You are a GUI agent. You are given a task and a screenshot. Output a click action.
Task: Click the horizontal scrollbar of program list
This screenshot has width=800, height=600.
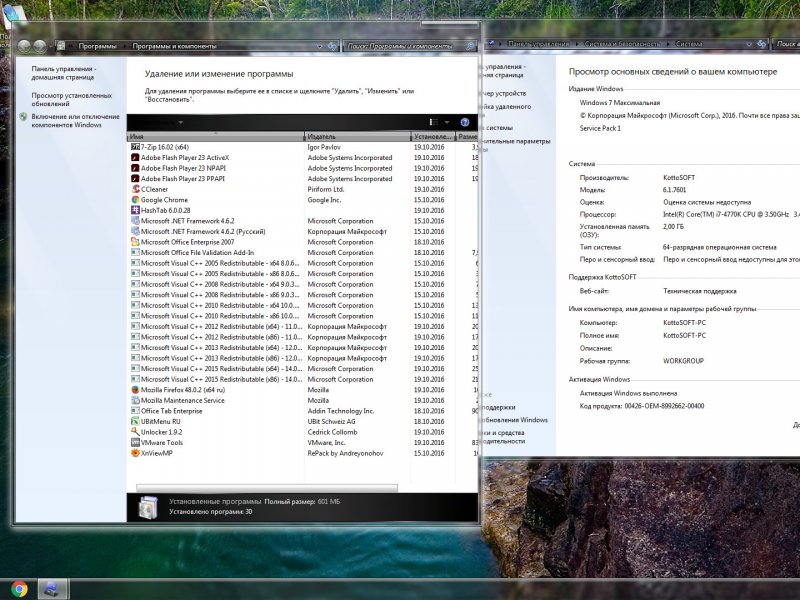pos(267,488)
